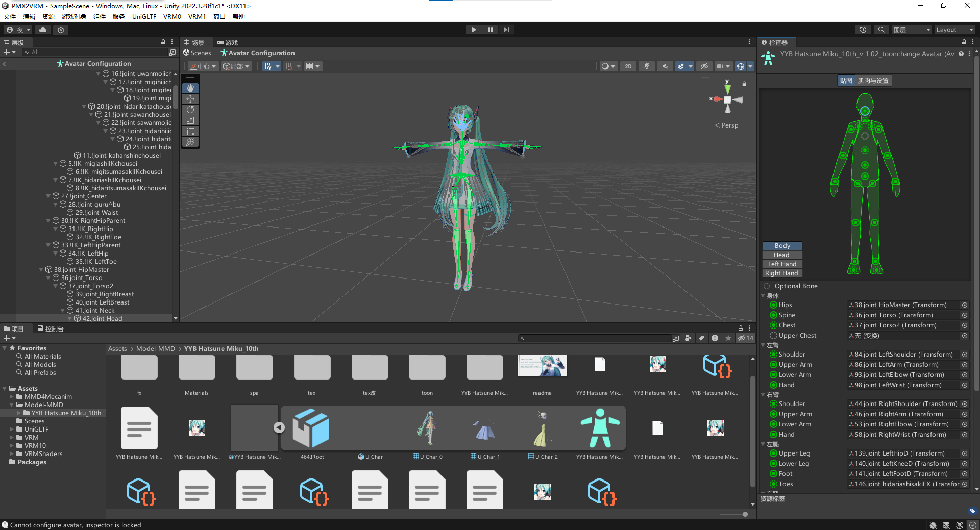Viewport: 980px width, 530px height.
Task: Open the cloud services icon
Action: (x=43, y=30)
